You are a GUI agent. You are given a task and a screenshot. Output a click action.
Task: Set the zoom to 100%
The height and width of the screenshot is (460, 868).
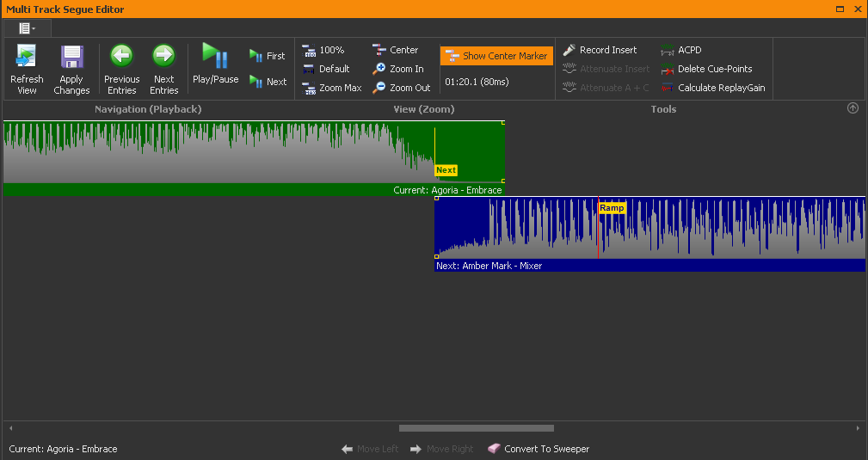point(323,50)
